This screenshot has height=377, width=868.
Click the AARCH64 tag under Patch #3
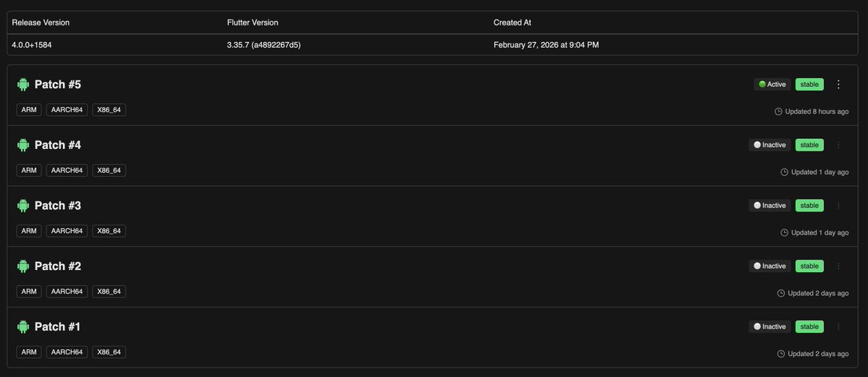67,231
